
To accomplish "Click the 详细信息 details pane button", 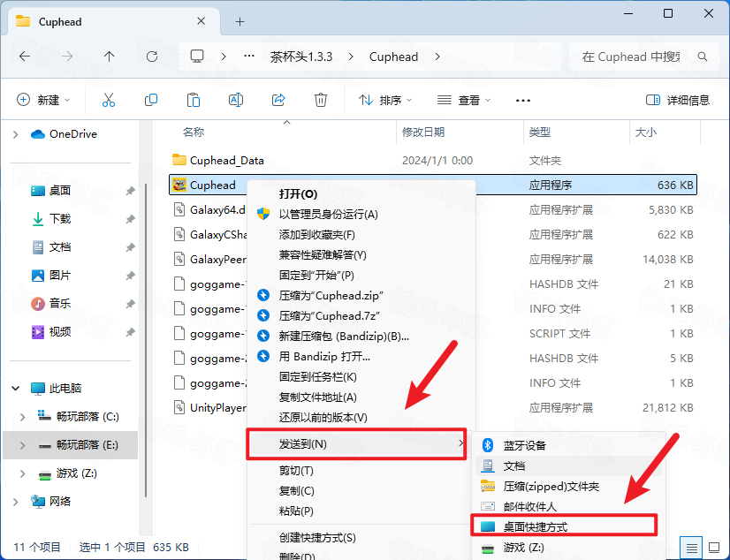I will pyautogui.click(x=678, y=100).
